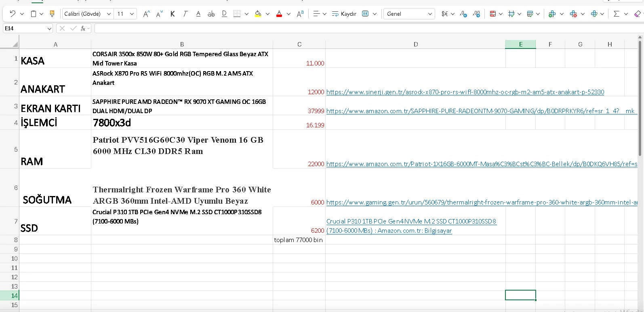Select the 7800x3d cell
Image resolution: width=644 pixels, height=312 pixels.
182,122
